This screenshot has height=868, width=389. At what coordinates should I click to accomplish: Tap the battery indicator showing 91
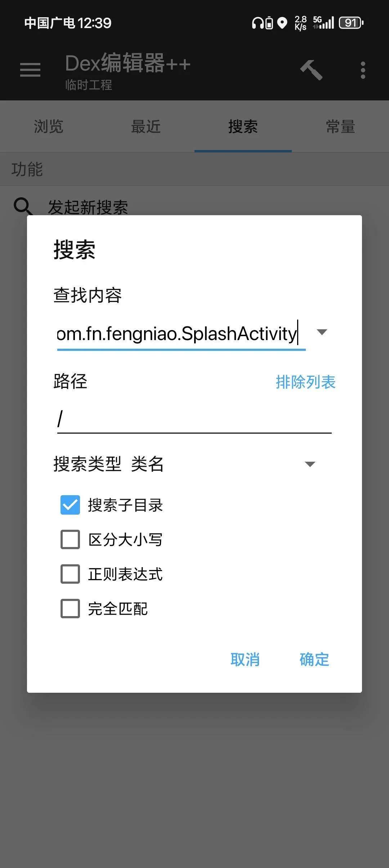350,23
